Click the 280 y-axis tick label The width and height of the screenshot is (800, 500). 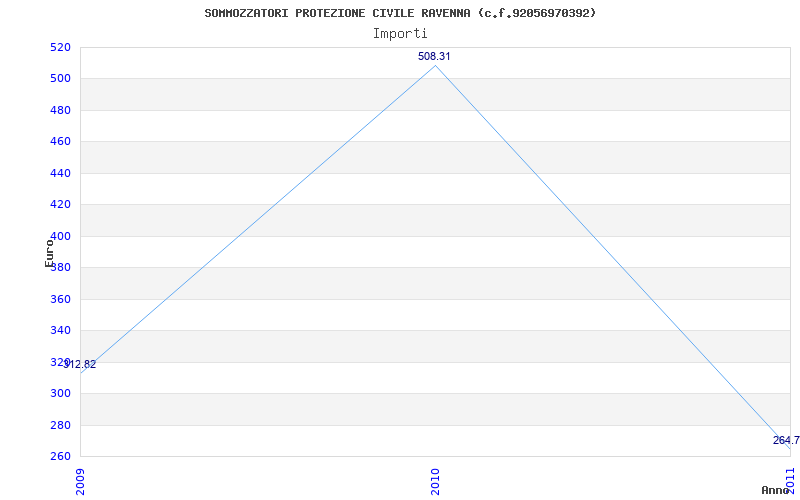tap(60, 426)
